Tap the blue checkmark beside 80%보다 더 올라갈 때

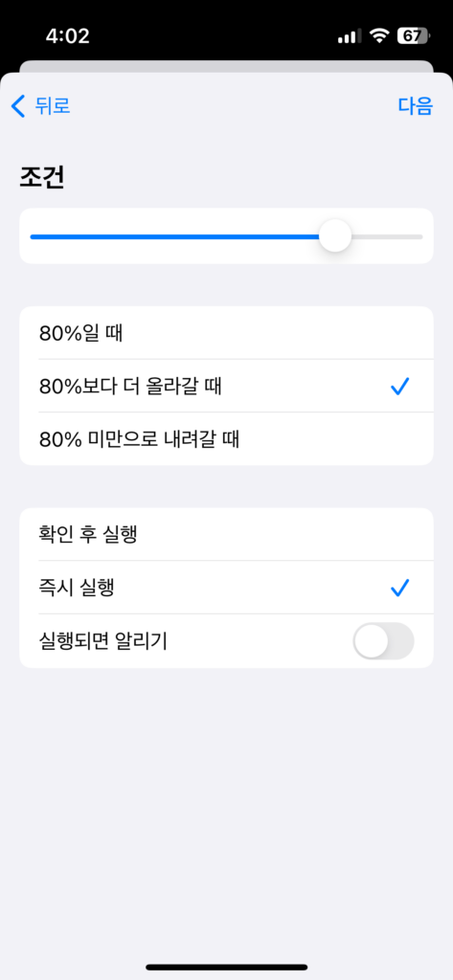coord(399,387)
